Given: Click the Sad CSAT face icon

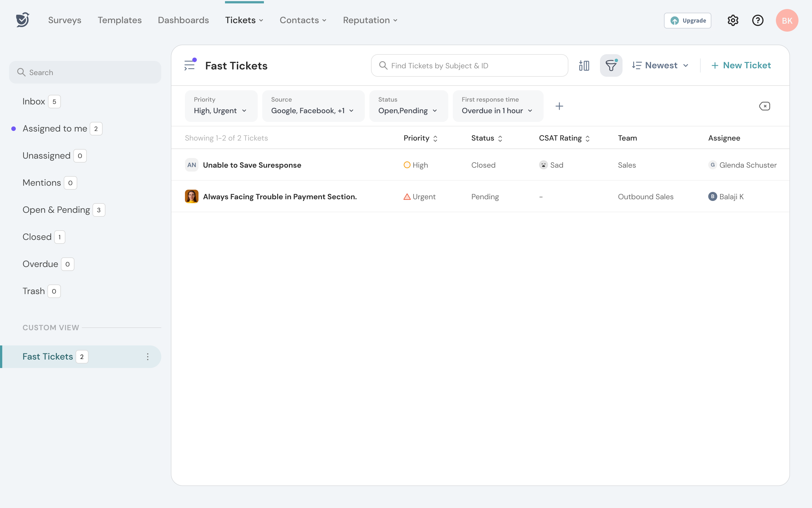Looking at the screenshot, I should tap(543, 165).
